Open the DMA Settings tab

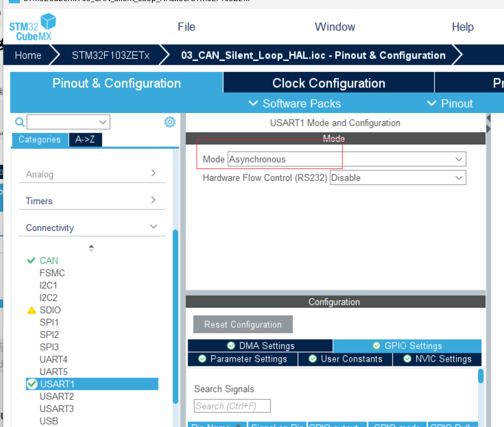click(x=260, y=346)
